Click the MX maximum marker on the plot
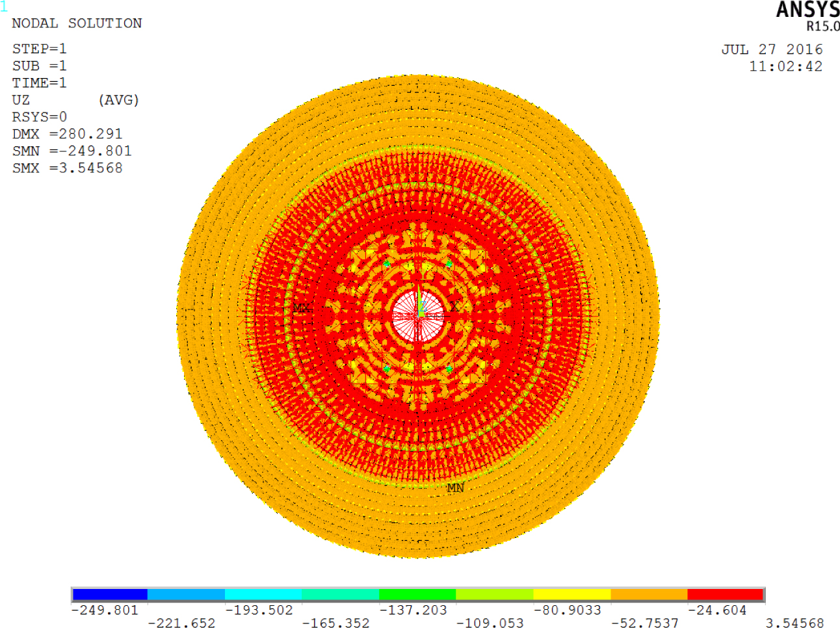The width and height of the screenshot is (840, 628). (301, 307)
